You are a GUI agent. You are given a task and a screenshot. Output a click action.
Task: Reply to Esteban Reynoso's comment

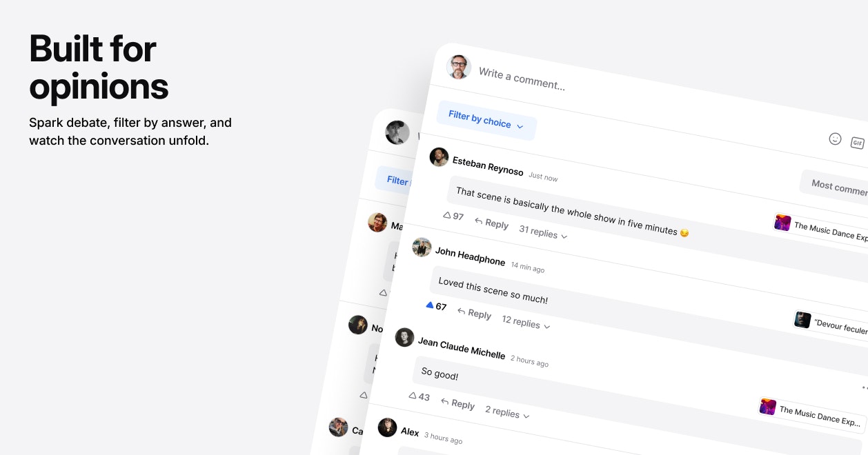tap(491, 223)
